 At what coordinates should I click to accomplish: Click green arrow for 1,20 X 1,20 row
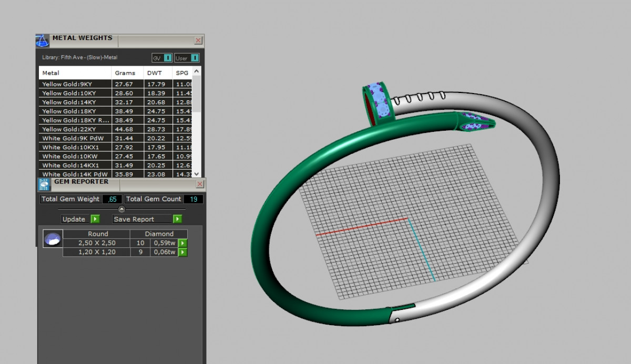[x=182, y=252]
